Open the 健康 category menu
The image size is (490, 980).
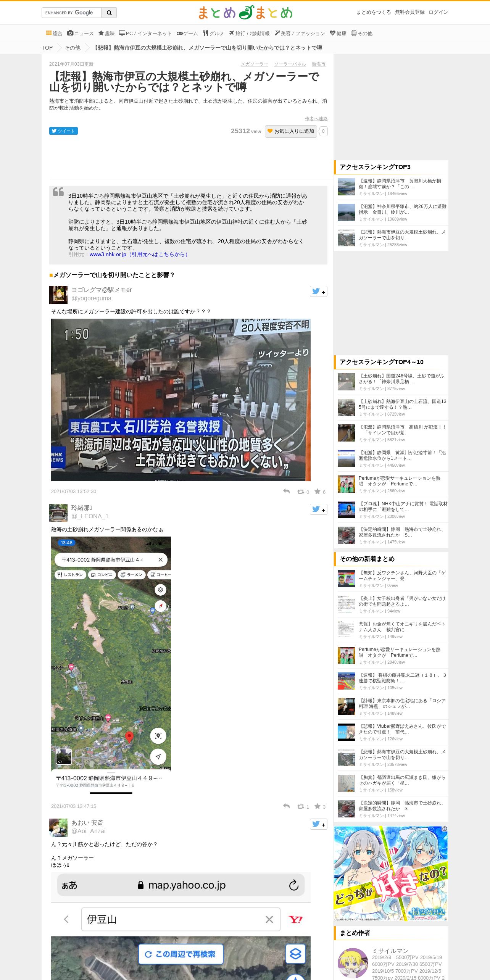[x=338, y=34]
